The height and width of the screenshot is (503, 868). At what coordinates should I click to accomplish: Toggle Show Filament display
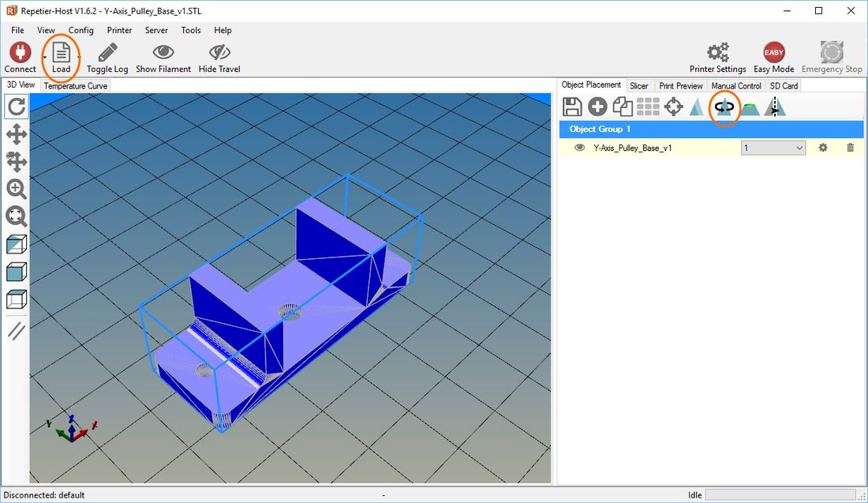click(163, 58)
